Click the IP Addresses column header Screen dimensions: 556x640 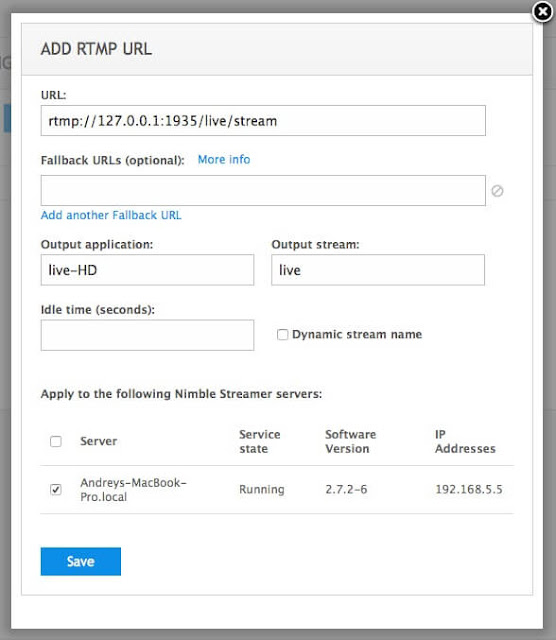(x=465, y=441)
